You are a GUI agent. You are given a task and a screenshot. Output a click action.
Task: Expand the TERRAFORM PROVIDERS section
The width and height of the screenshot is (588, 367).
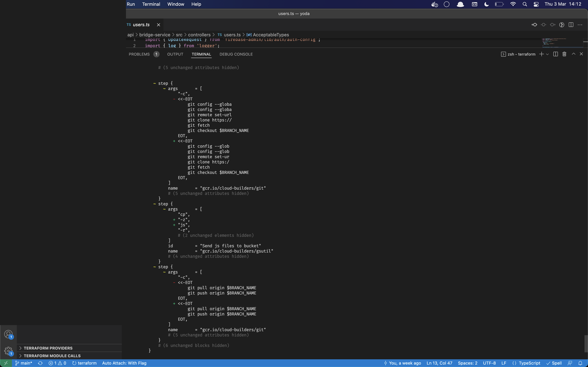[x=48, y=348]
